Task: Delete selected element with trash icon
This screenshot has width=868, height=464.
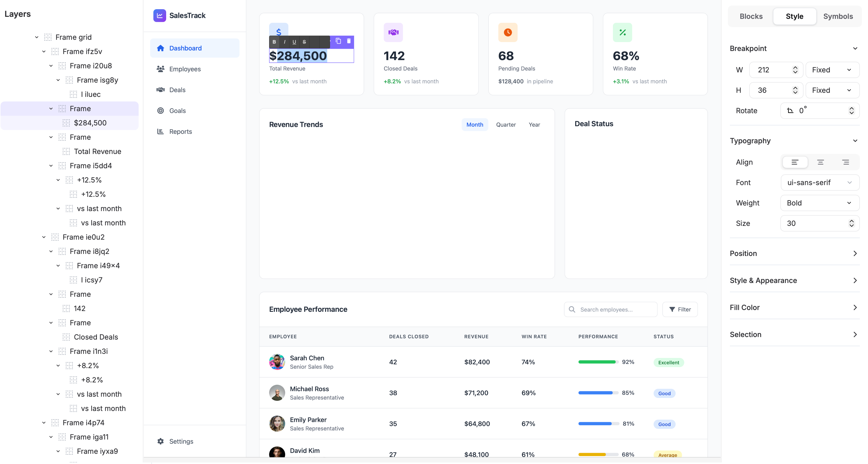Action: click(349, 41)
